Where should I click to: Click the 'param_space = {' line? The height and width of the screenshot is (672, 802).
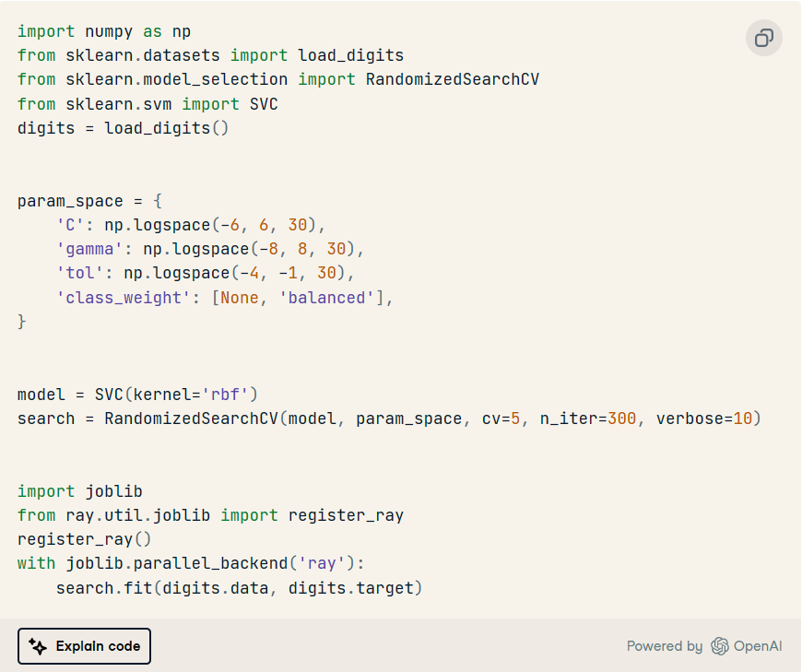90,201
